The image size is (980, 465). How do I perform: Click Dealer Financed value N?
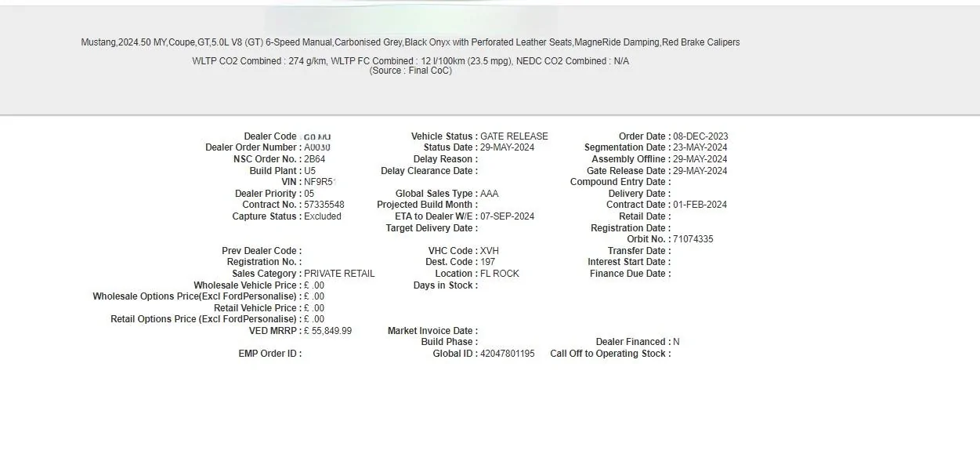click(677, 342)
